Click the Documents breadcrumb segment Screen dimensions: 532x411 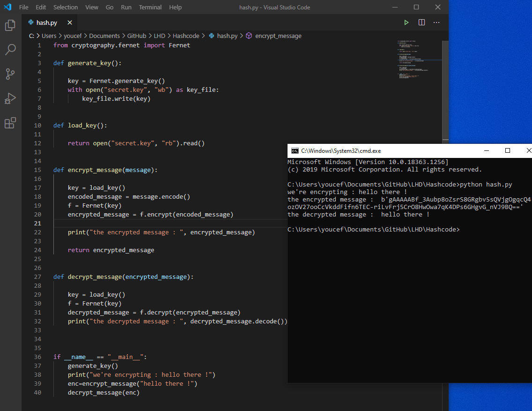click(x=104, y=36)
